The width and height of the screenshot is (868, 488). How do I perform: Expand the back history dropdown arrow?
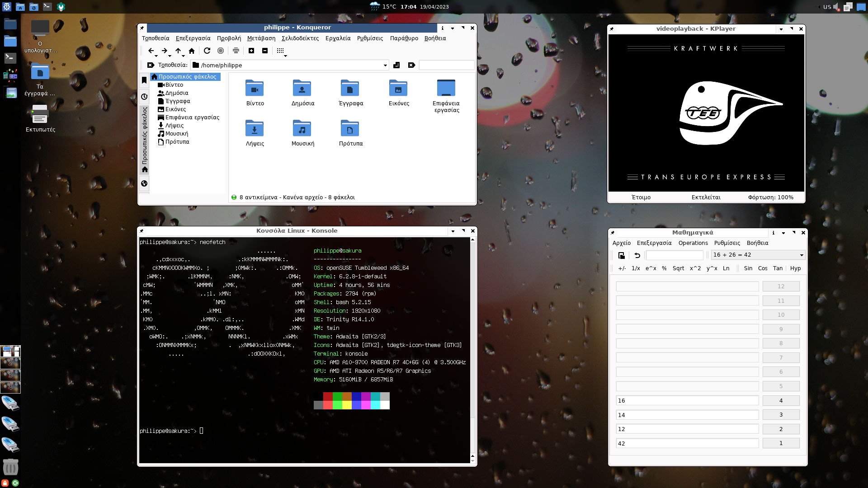tap(156, 56)
